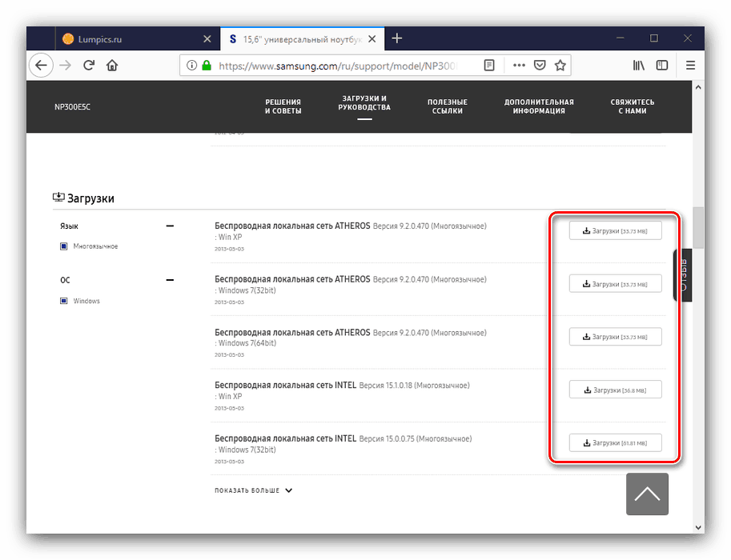Open the Загрузки и руководства section
This screenshot has height=560, width=731.
[364, 103]
